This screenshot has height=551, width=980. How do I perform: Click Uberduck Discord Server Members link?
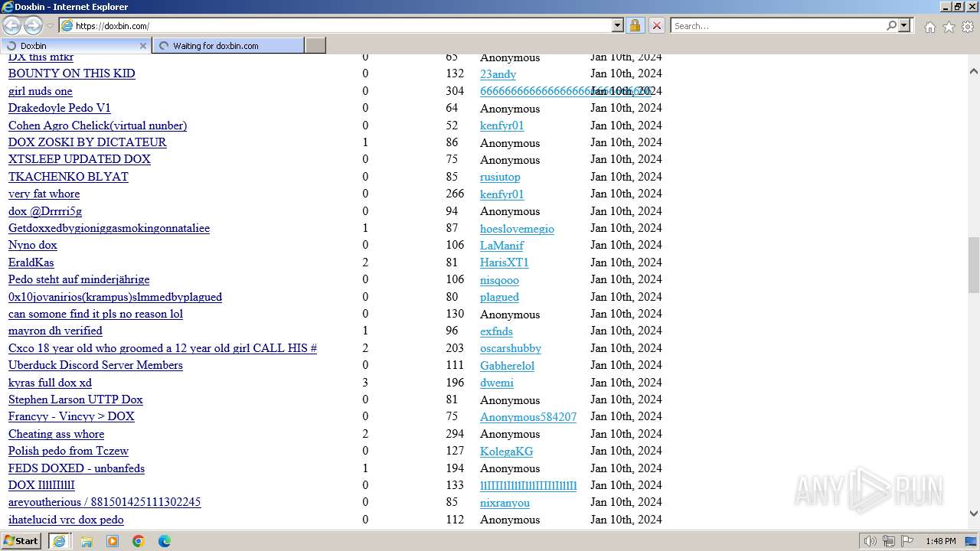coord(96,365)
